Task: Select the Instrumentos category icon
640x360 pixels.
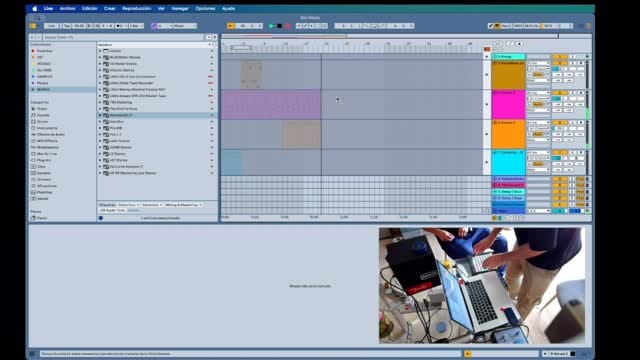Action: coord(33,128)
